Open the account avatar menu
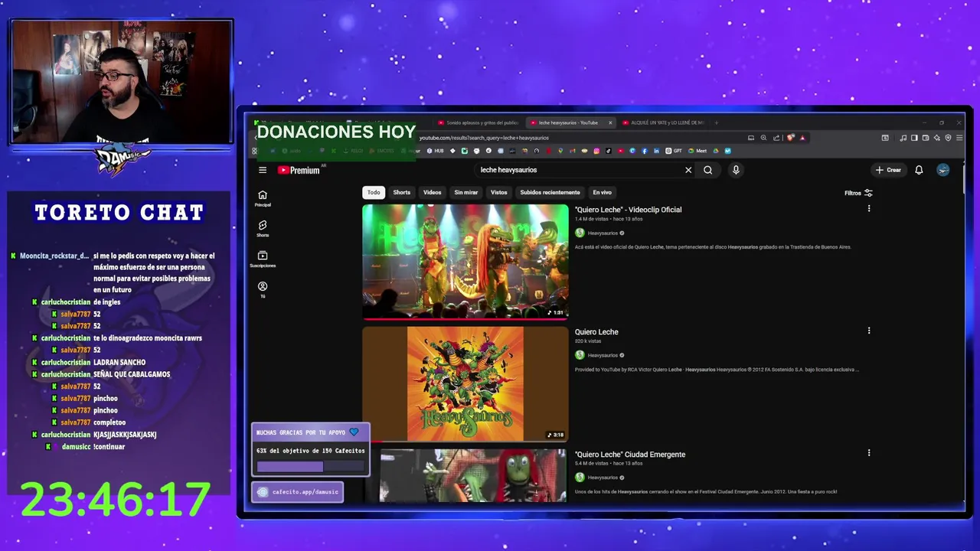This screenshot has width=980, height=551. pos(943,170)
